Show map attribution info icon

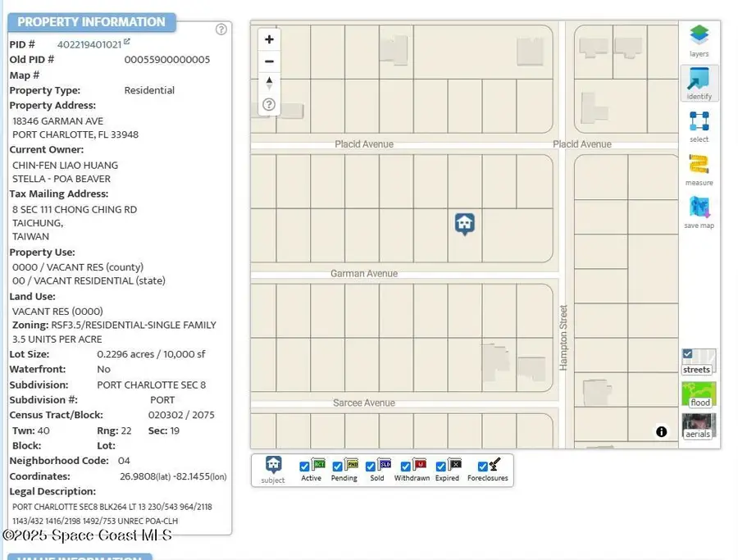coord(662,432)
